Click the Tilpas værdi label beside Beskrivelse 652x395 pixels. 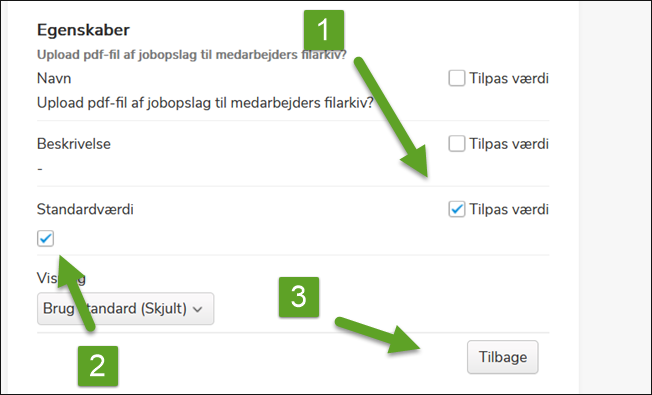[509, 144]
